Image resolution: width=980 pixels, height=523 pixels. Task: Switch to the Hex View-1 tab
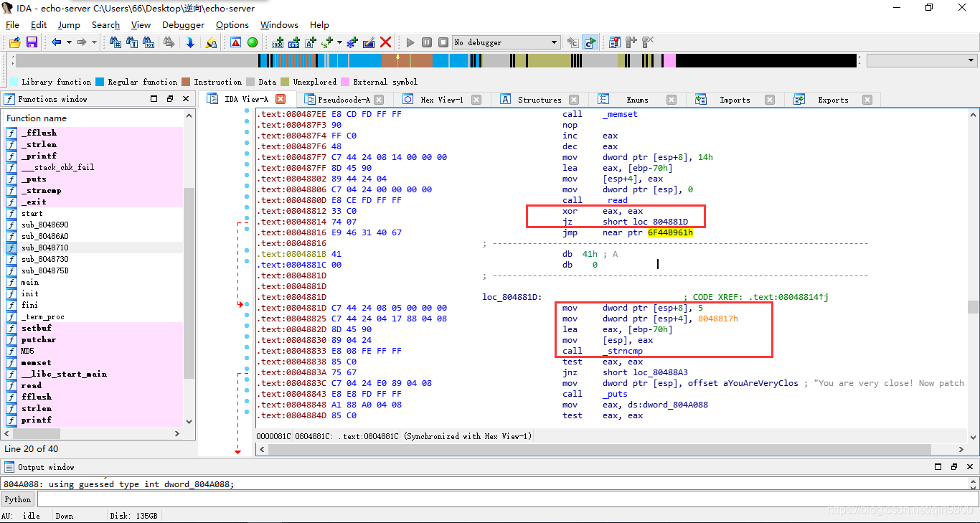point(441,100)
